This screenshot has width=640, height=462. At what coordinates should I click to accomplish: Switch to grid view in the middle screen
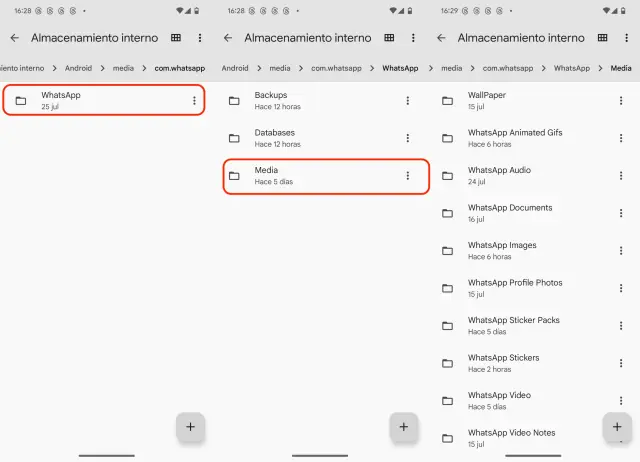pos(389,38)
